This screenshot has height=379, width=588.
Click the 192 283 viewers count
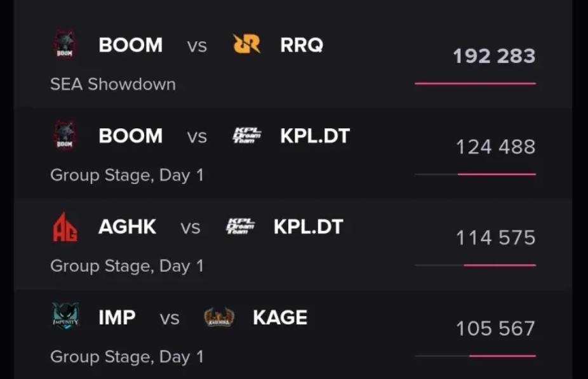pos(494,57)
